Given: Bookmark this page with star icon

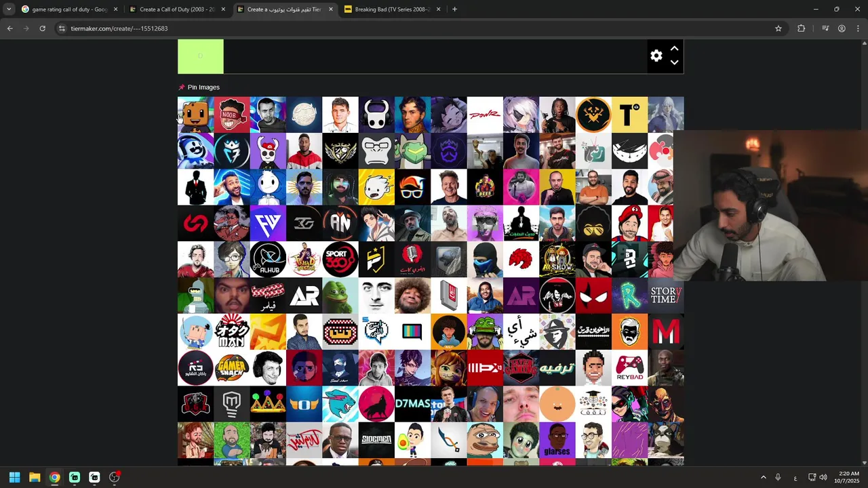Looking at the screenshot, I should click(778, 28).
